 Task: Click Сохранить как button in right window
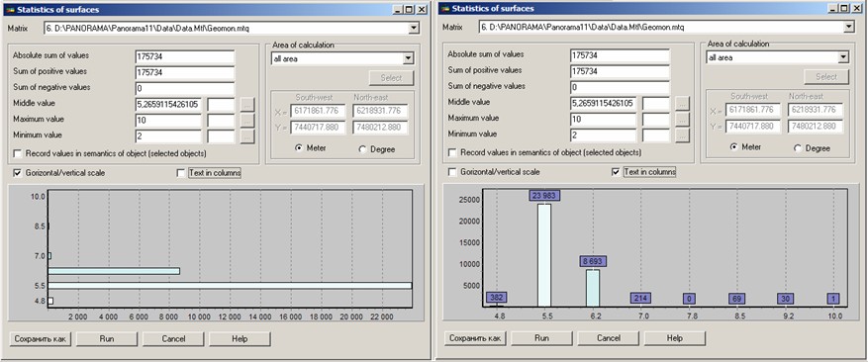pos(475,337)
